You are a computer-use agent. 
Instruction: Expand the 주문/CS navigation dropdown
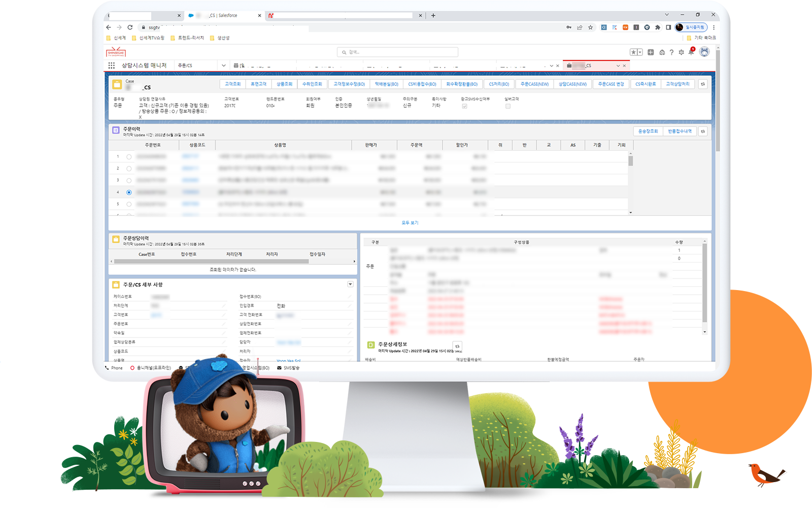point(223,66)
